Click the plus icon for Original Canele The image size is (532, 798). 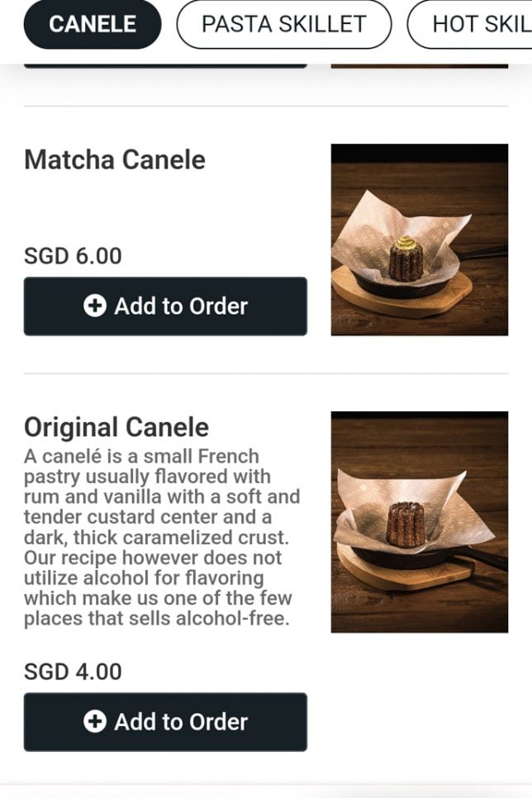(x=95, y=722)
